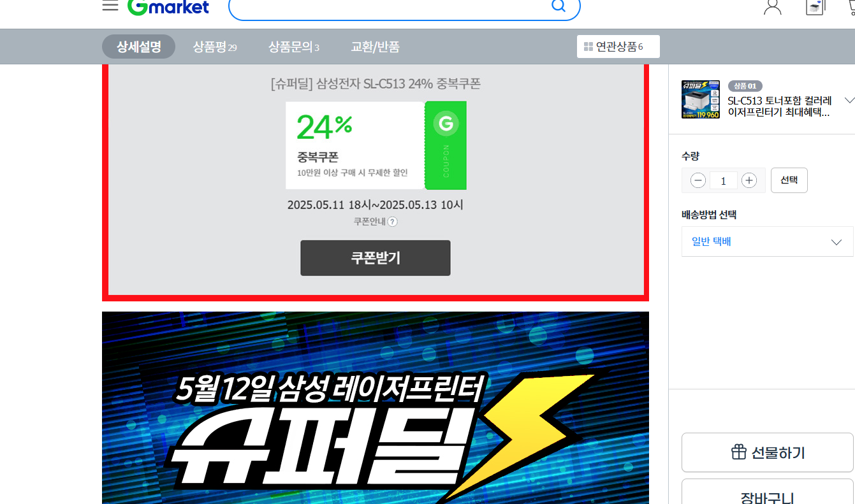Focus the Gmarket search input field
855x504 pixels.
click(x=389, y=7)
